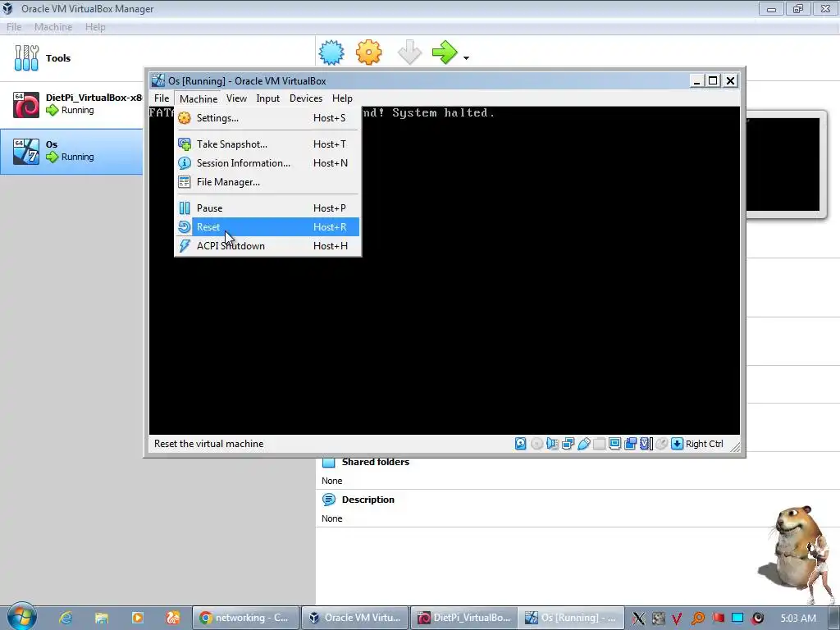Click the Reset circular arrow icon

[x=185, y=227]
